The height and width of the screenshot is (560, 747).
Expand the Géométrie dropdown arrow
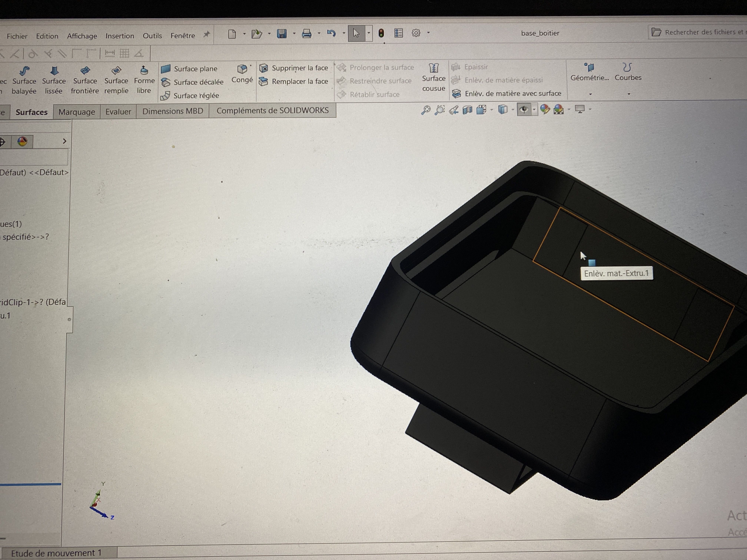pyautogui.click(x=590, y=94)
